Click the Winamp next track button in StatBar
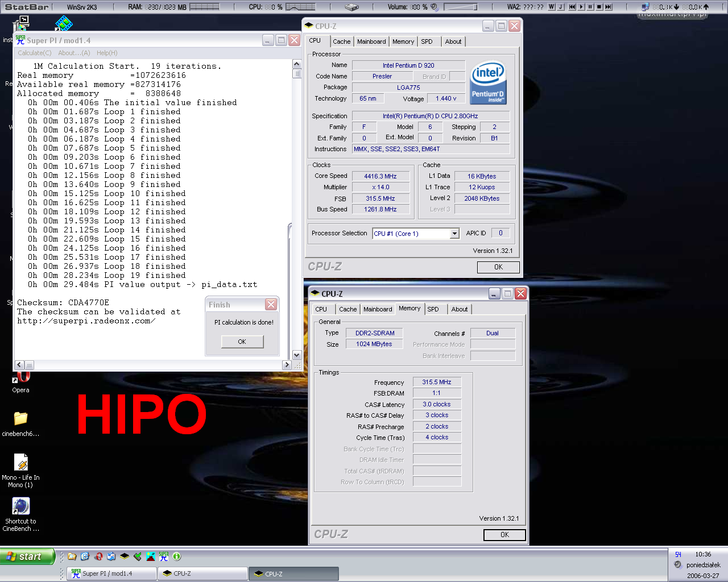Image resolution: width=728 pixels, height=582 pixels. [x=609, y=7]
